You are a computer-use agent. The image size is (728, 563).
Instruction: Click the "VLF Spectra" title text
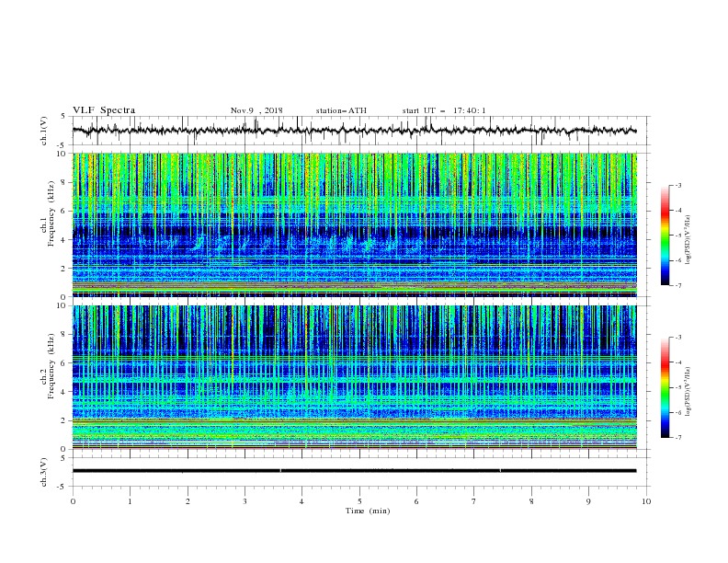(x=104, y=110)
